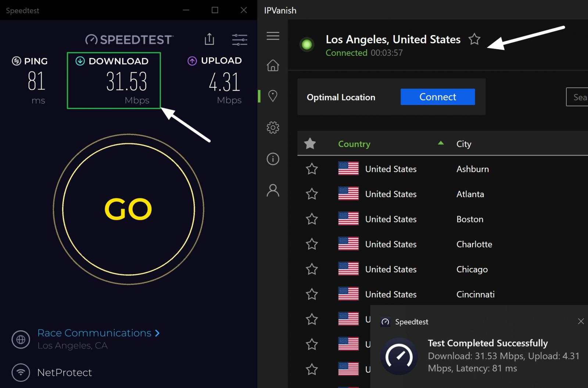Sort servers by Country column

point(354,144)
